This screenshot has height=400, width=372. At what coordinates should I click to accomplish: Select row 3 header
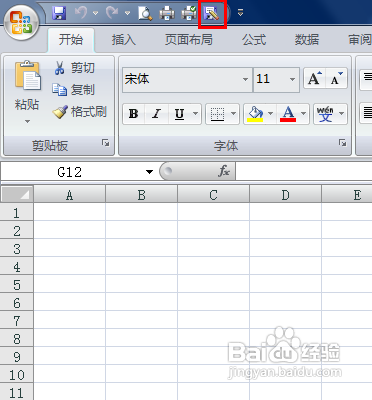(17, 248)
